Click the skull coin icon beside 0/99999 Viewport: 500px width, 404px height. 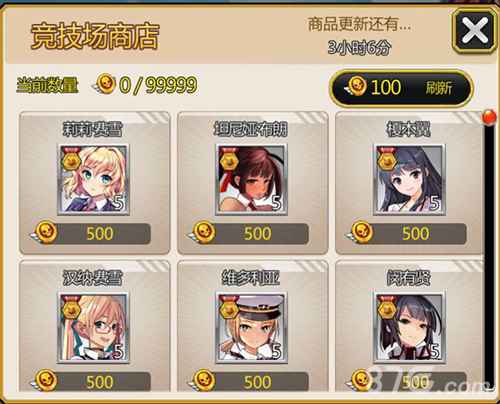[104, 84]
